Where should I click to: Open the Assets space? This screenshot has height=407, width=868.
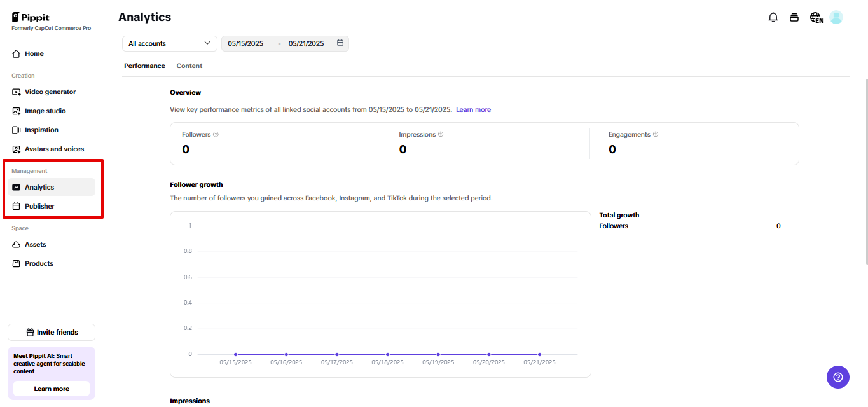click(x=36, y=244)
